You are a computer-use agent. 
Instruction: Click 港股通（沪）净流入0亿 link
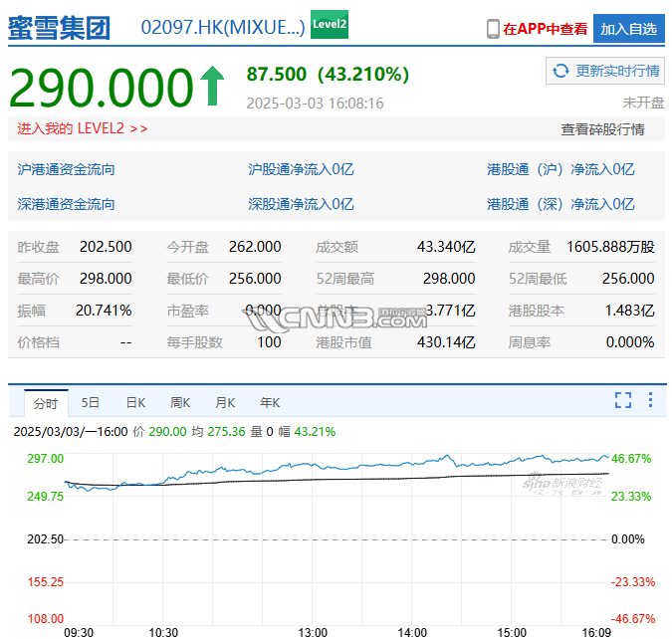pos(560,169)
